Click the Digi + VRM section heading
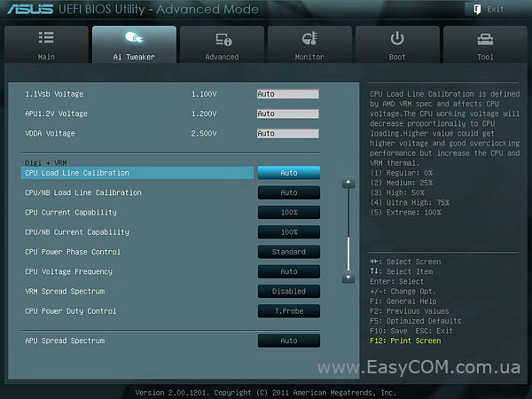Image resolution: width=532 pixels, height=399 pixels. pos(46,162)
